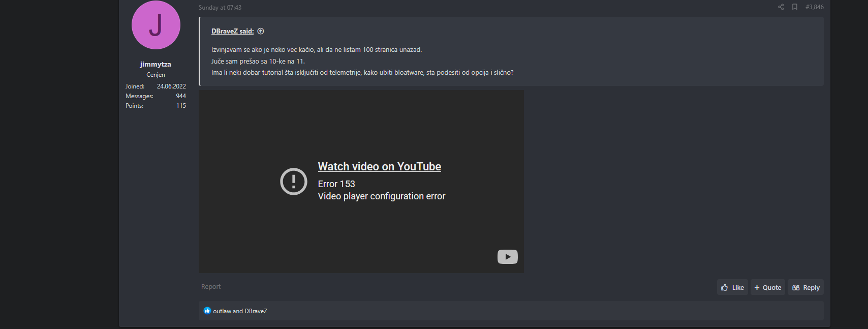Open 'Watch video on YouTube' link
The width and height of the screenshot is (868, 329).
[x=380, y=166]
